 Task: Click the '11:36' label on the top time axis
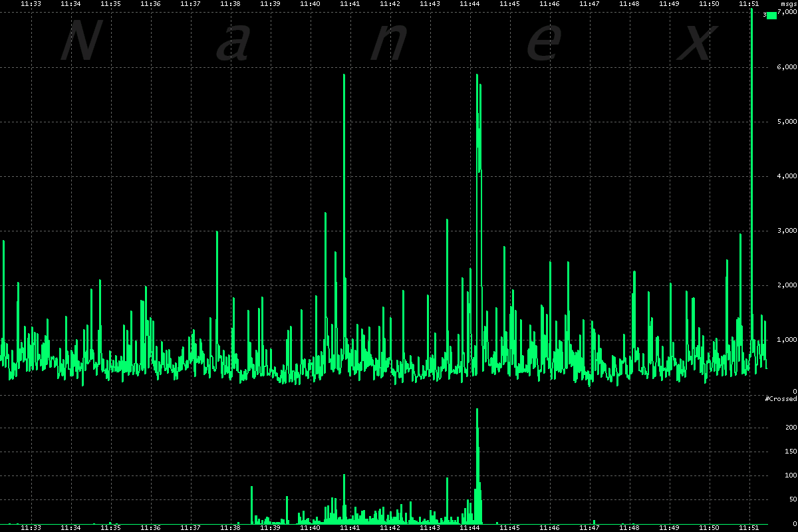point(150,4)
